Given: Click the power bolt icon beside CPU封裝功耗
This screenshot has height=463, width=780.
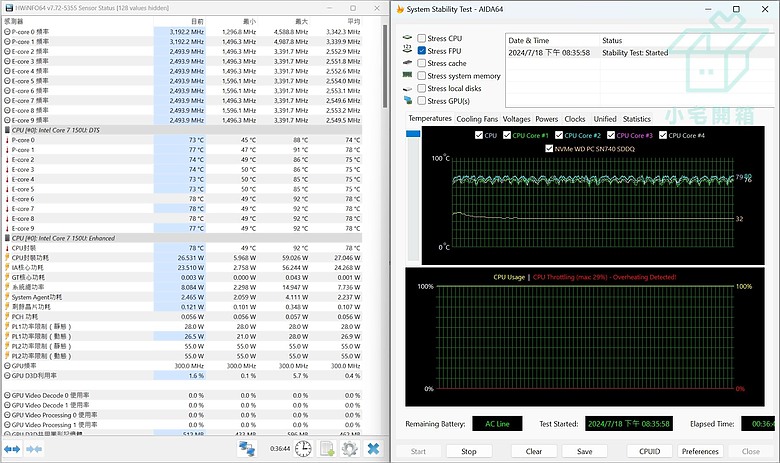Looking at the screenshot, I should click(7, 258).
